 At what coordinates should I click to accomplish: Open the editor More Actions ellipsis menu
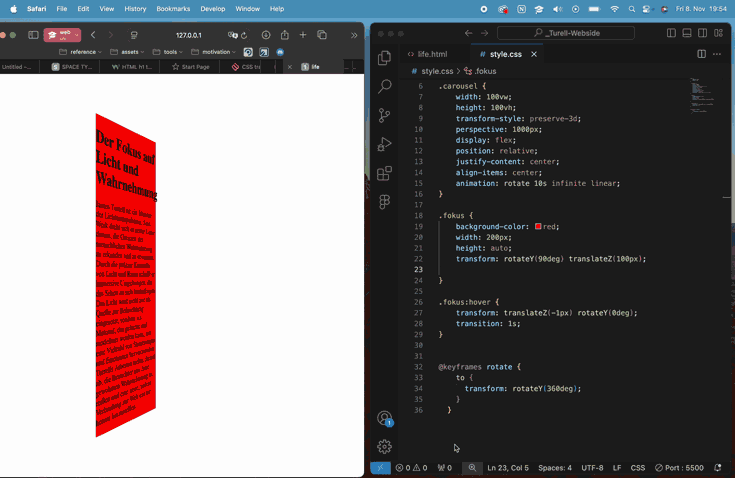click(717, 54)
